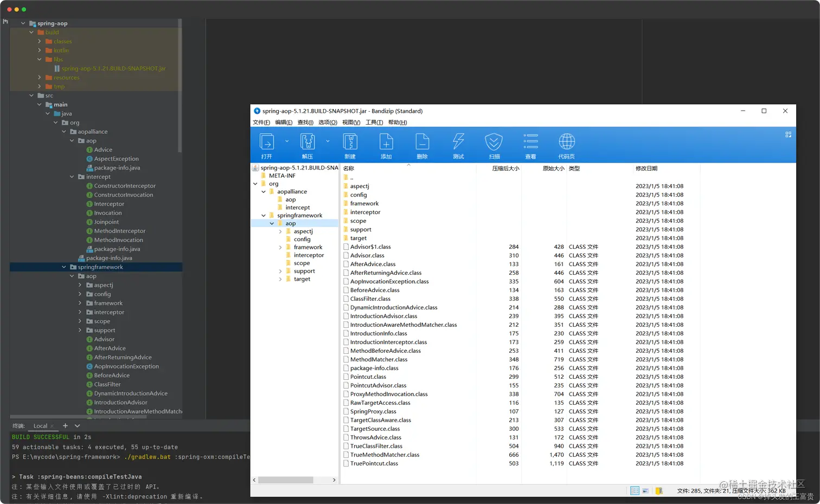Click the Test (测试) archive icon
The width and height of the screenshot is (820, 504).
[458, 141]
